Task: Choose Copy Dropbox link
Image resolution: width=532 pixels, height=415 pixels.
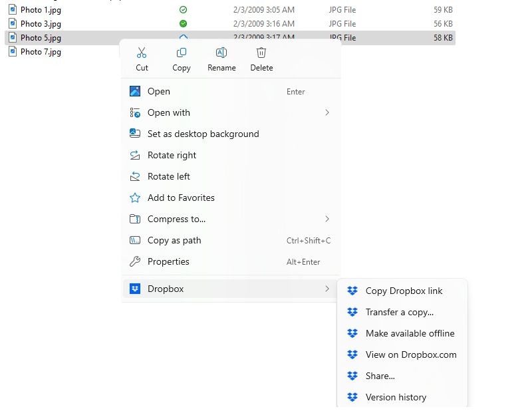Action: (x=402, y=291)
